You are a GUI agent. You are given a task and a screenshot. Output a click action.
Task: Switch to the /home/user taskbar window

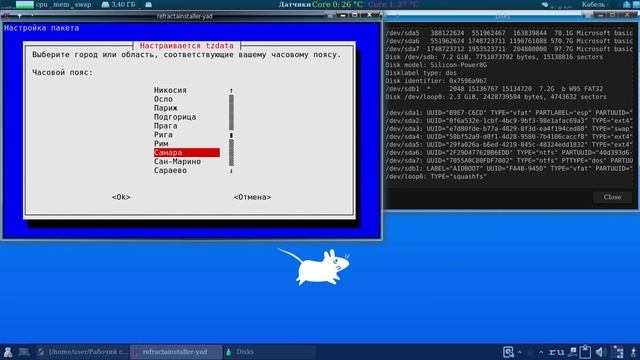point(82,352)
